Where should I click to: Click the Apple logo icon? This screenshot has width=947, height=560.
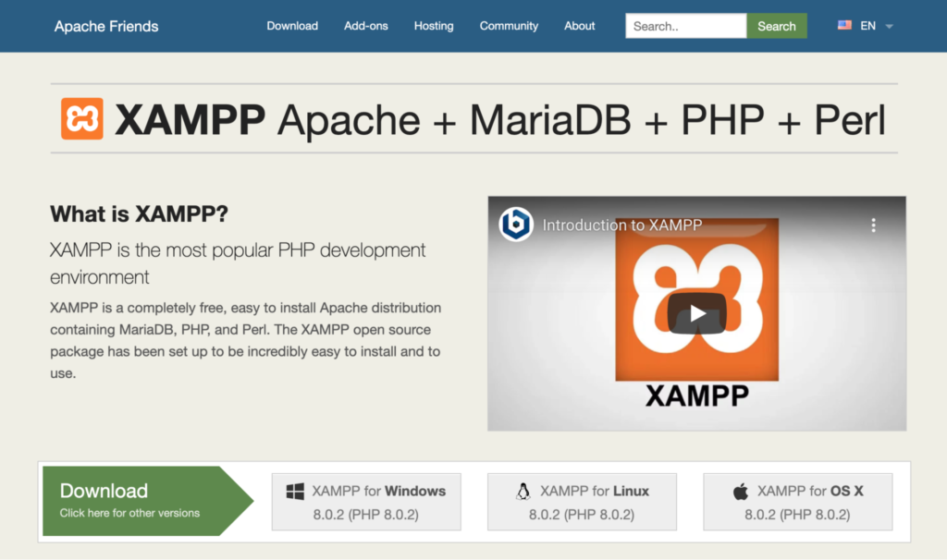coord(741,492)
